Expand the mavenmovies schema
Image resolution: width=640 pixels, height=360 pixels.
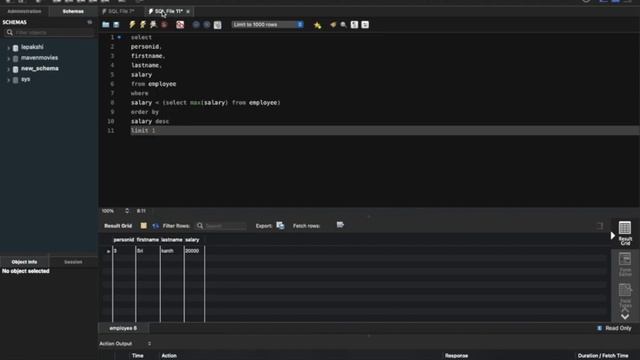pyautogui.click(x=9, y=58)
